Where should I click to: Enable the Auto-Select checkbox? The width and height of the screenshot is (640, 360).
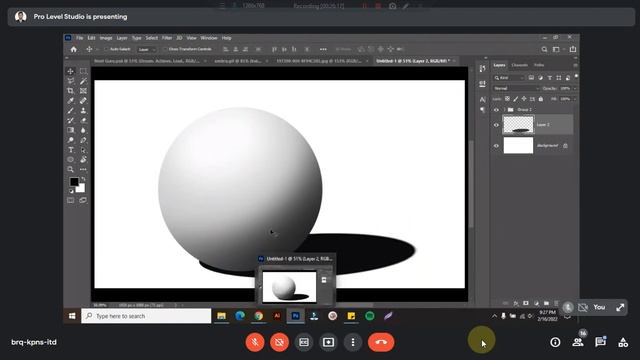(x=106, y=49)
